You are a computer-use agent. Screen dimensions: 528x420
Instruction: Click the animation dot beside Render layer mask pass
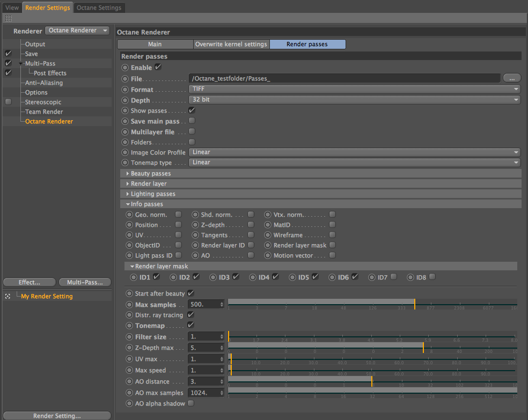(x=268, y=245)
